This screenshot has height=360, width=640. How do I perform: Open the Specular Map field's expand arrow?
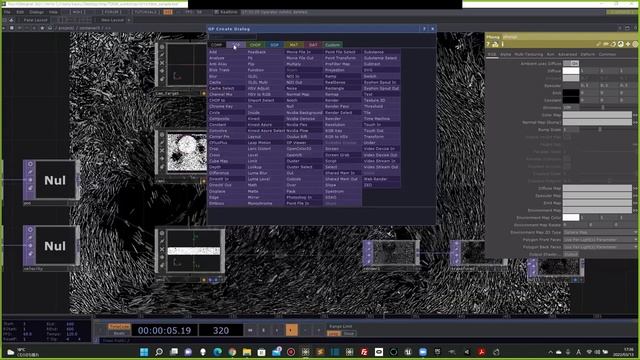pos(635,196)
